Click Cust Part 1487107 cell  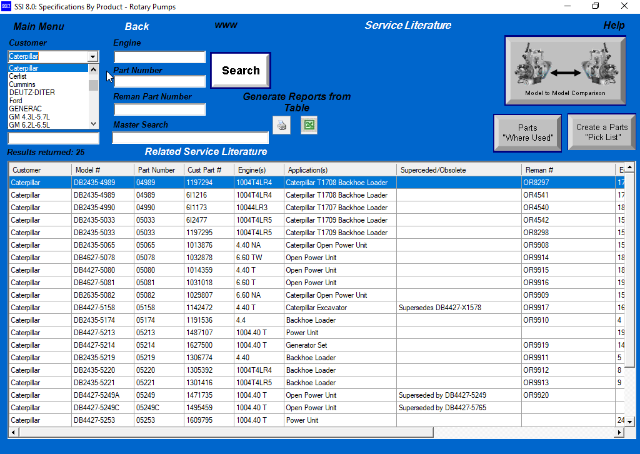click(x=209, y=332)
